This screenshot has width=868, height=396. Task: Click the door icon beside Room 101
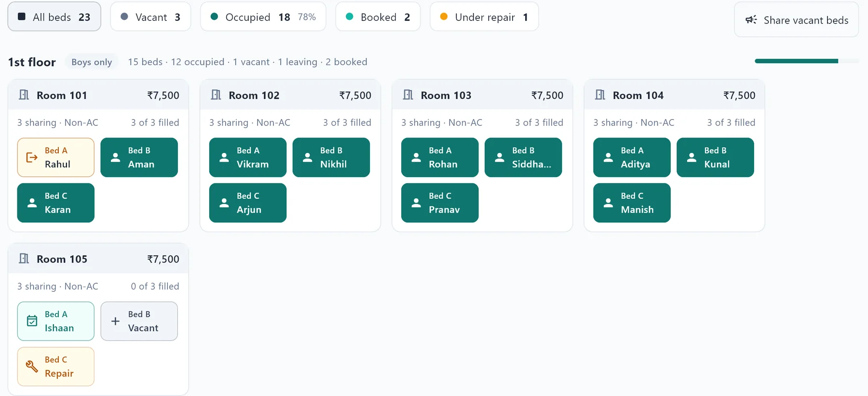(x=24, y=95)
